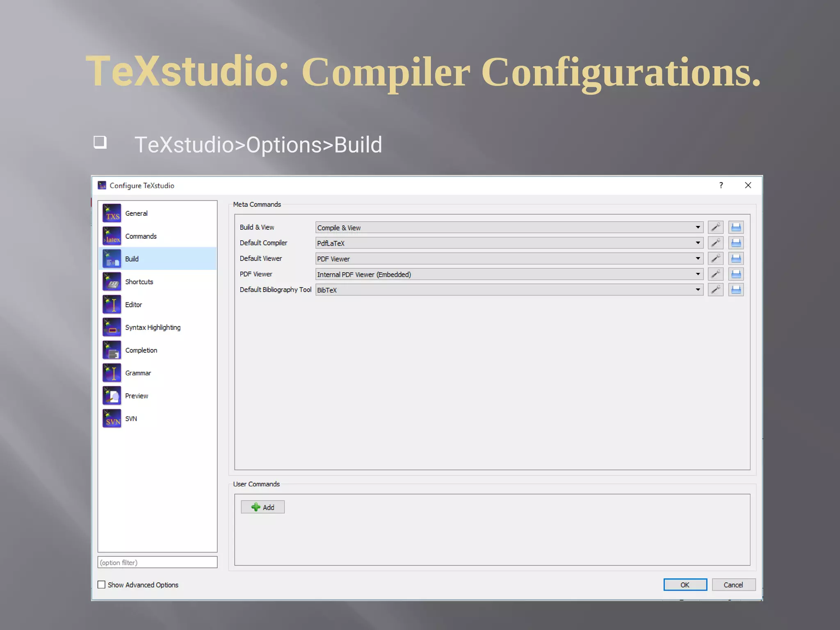Click the wrench icon for Build & View
840x630 pixels.
[715, 227]
